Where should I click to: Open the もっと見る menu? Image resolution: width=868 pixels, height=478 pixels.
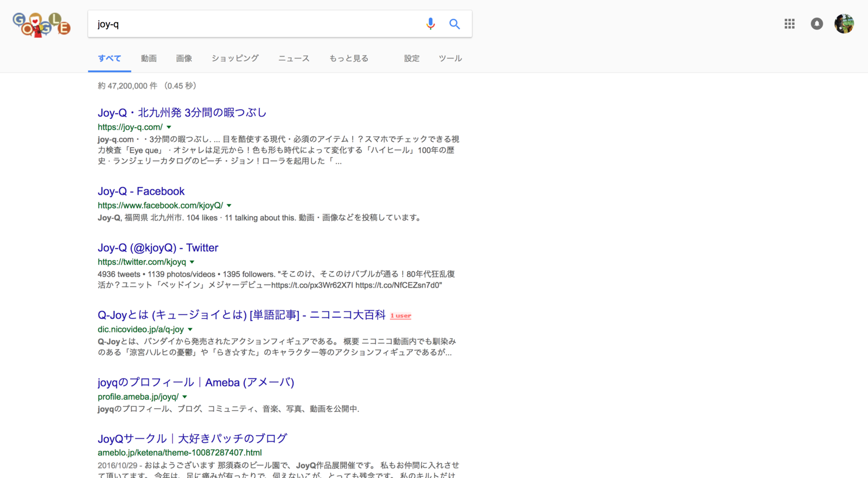pyautogui.click(x=349, y=58)
